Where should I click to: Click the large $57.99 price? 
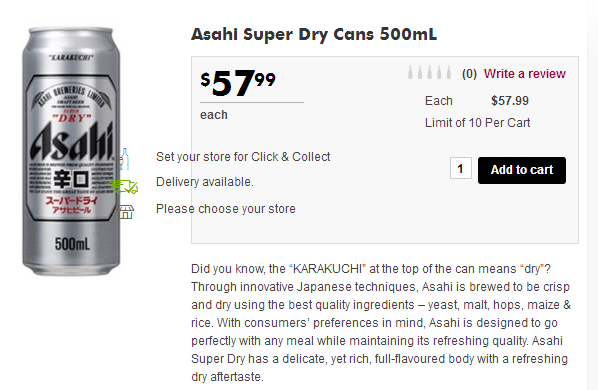point(238,83)
